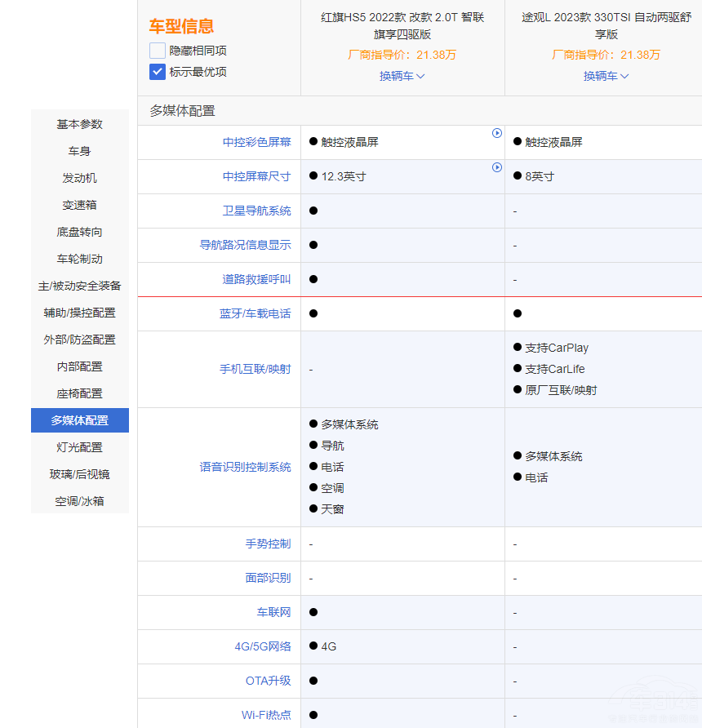Viewport: 702px width, 728px height.
Task: Select 基本参数 in the sidebar
Action: 80,124
